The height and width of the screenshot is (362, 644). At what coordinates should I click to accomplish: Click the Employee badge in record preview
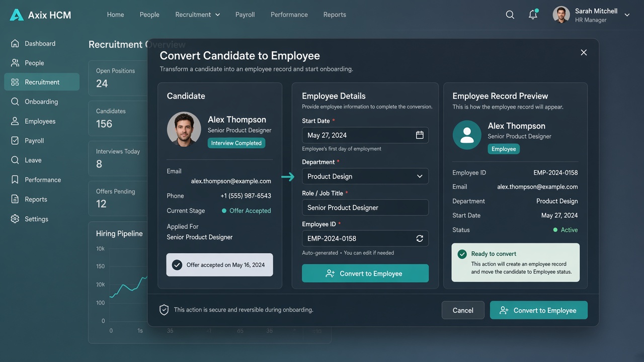(x=504, y=149)
